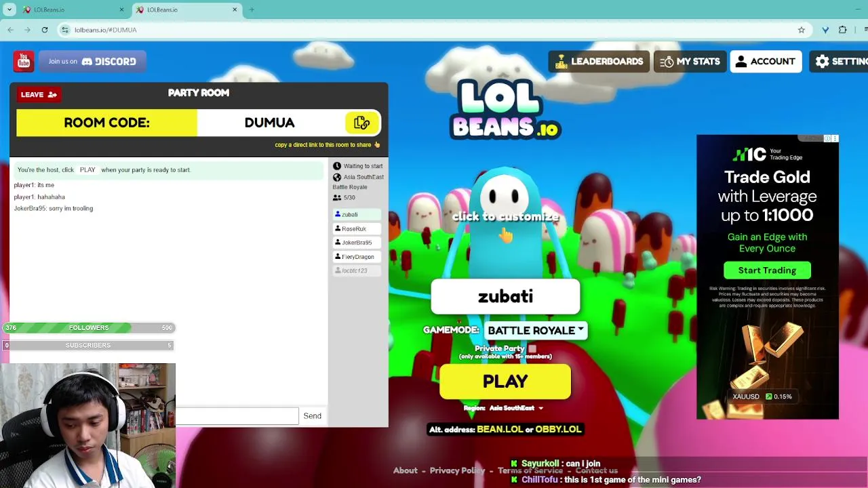Select the second LOLBeans.io tab
Screen dimensions: 868x488
click(x=185, y=9)
